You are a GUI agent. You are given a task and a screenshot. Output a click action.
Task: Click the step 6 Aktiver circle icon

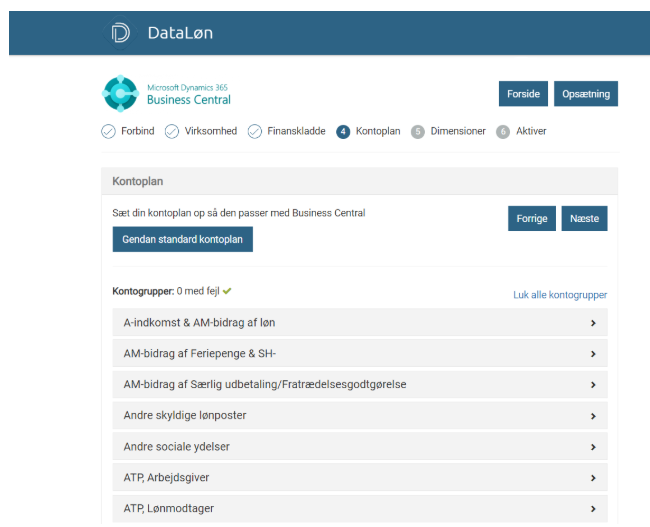503,131
